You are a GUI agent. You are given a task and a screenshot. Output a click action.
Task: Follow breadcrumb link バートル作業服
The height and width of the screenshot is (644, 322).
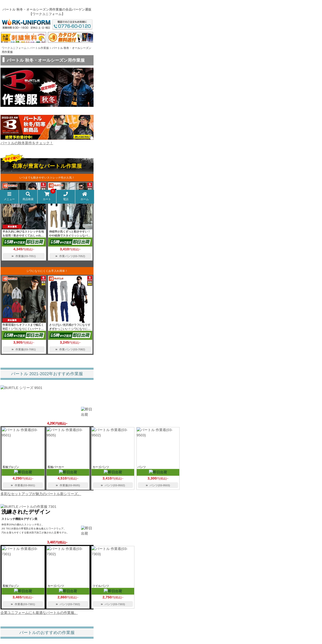[39, 48]
